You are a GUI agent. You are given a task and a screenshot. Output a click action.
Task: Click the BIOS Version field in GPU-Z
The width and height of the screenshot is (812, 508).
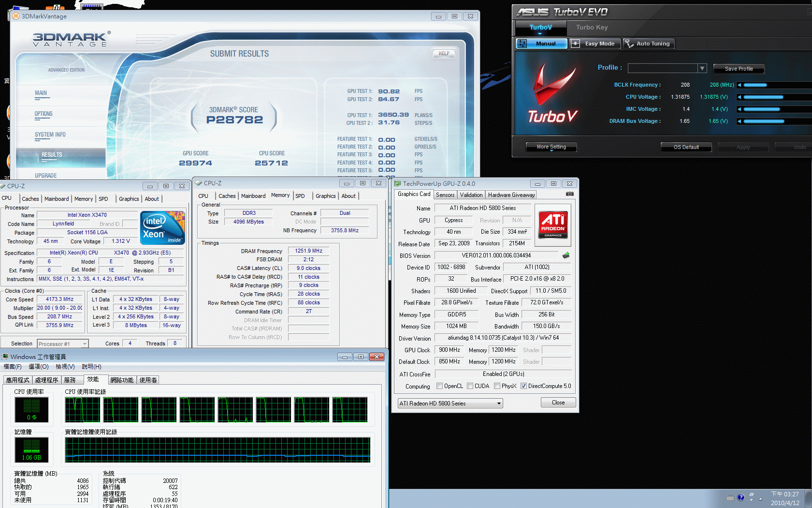tap(496, 255)
